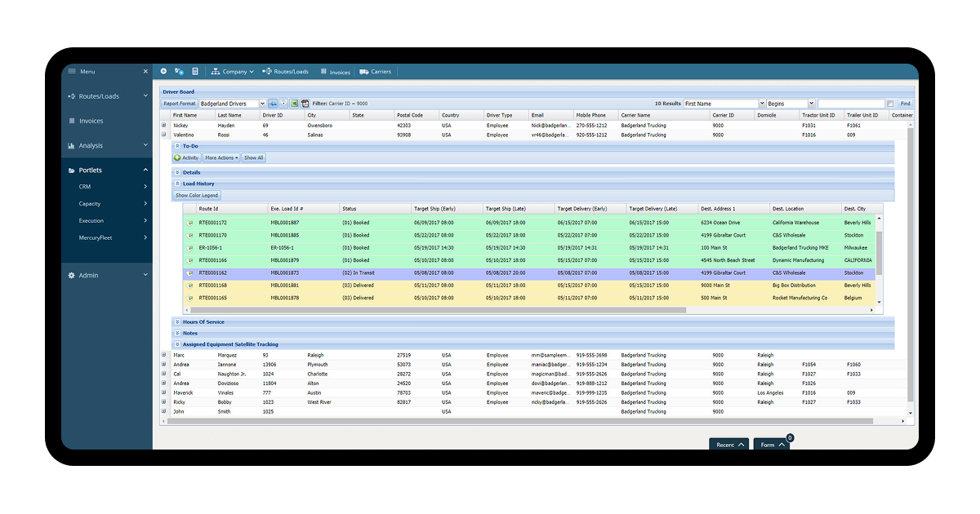Expand Assigned Equipment Satellite Tracking section

[x=177, y=344]
